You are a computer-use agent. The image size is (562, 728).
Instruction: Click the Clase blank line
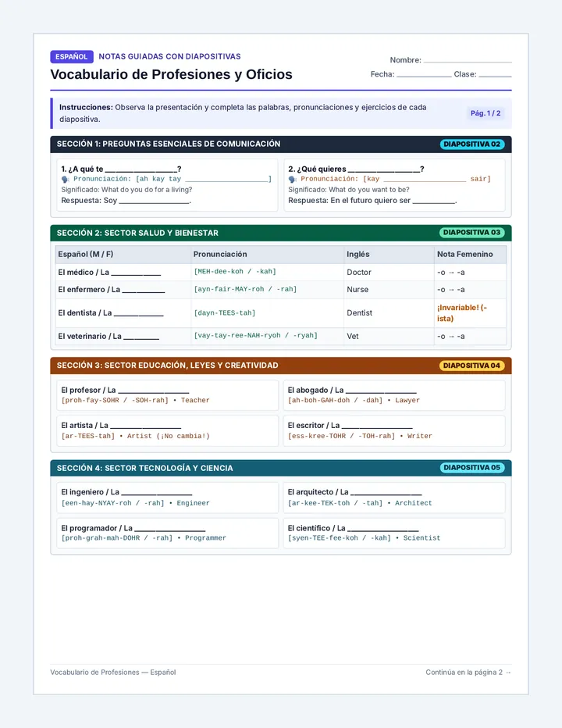(495, 76)
